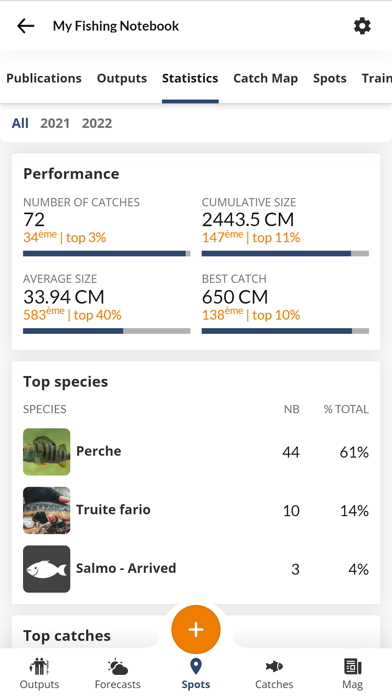Filter statistics by year 2021

(55, 123)
